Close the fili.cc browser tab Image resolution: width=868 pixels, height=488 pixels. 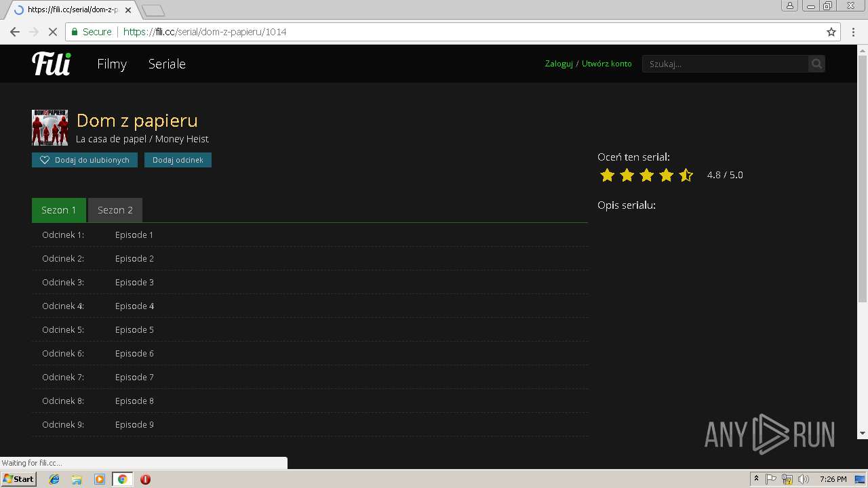128,10
